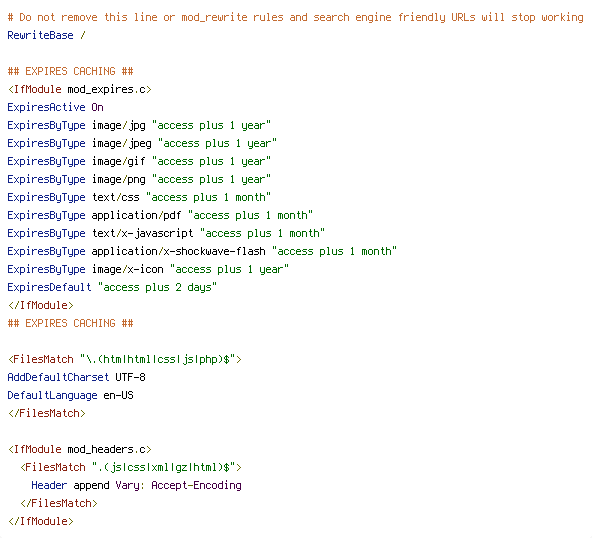Click the text/css "access plus 1 month" value
This screenshot has width=592, height=538.
click(208, 197)
